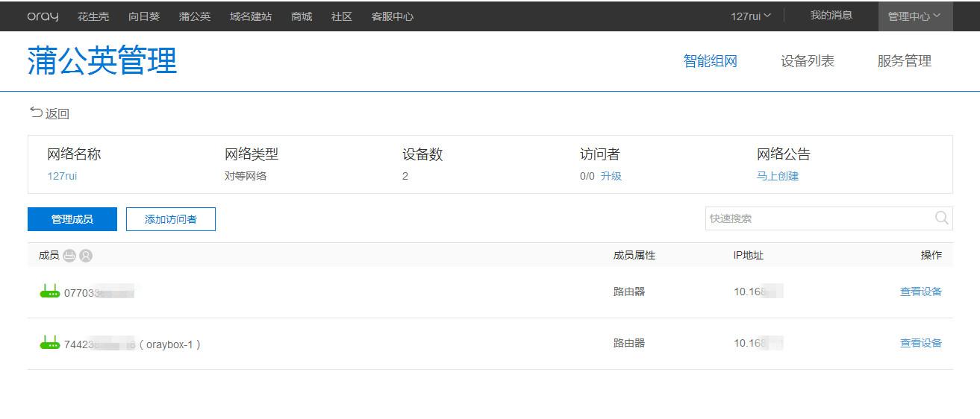Go to 域名建站 in top bar

coord(251,16)
